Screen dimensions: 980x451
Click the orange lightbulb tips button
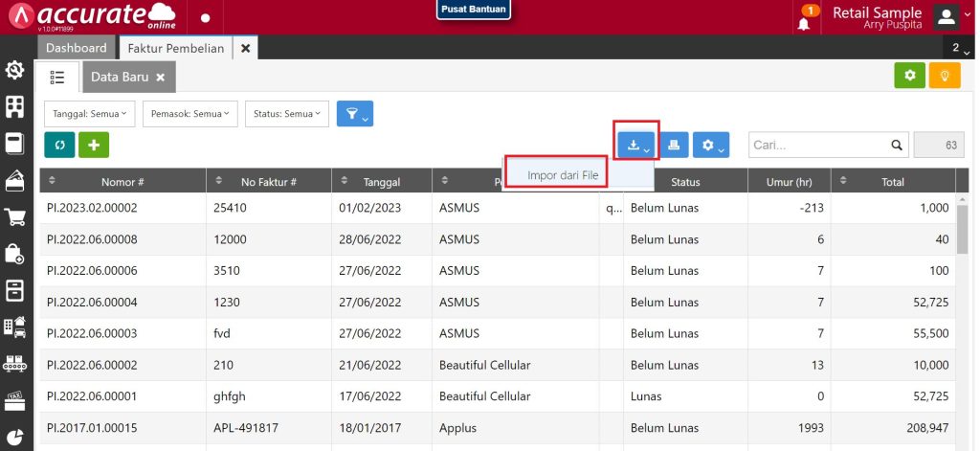[x=944, y=75]
